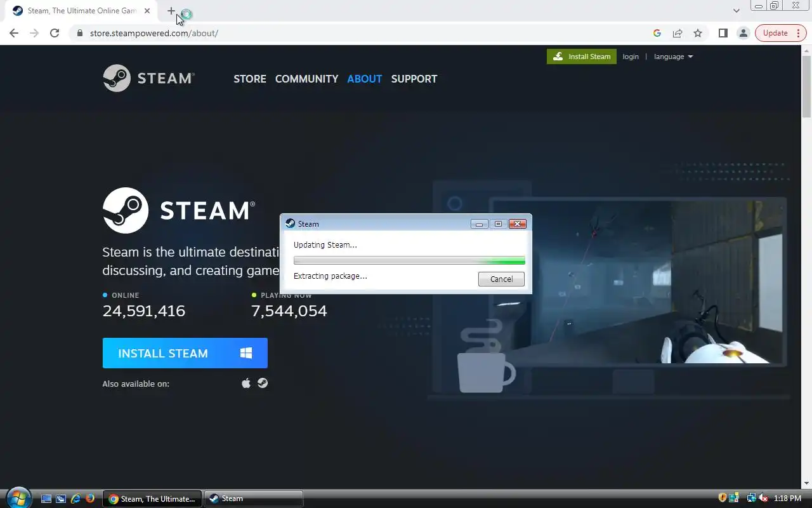
Task: Click the large INSTALL STEAM button
Action: coord(185,353)
